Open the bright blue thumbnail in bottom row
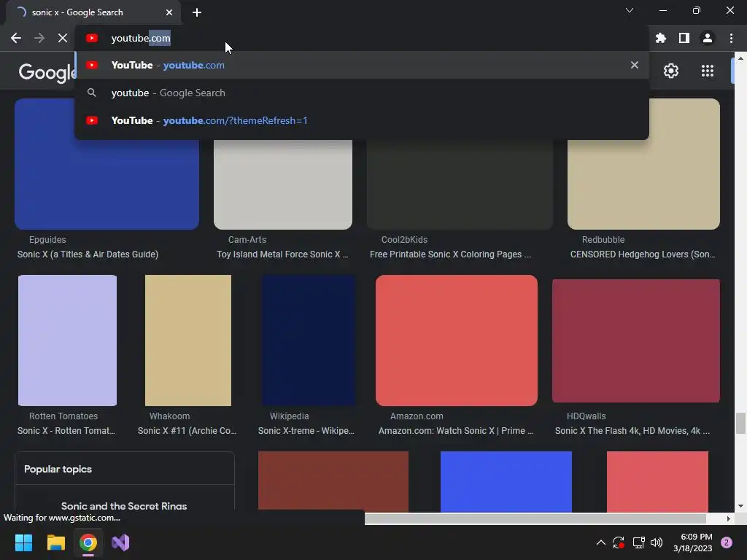747x560 pixels. click(506, 481)
